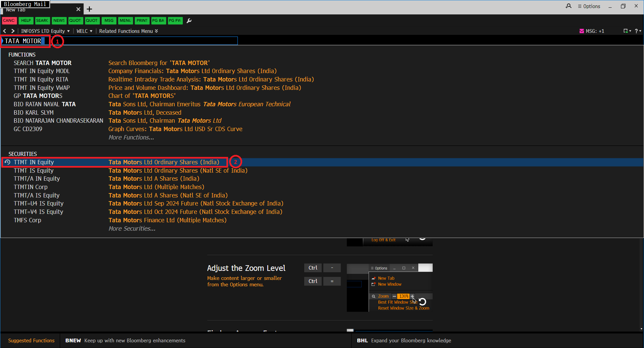The image size is (644, 348).
Task: Click the green PRINT key
Action: pos(142,21)
